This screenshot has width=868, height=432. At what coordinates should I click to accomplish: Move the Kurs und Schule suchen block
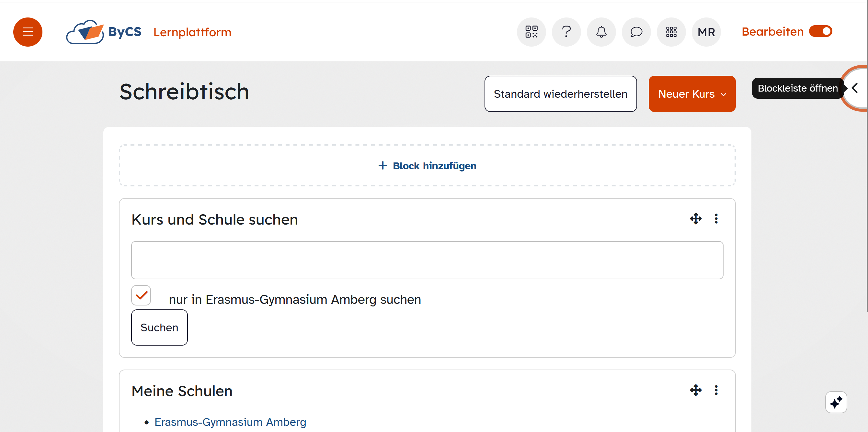pos(695,219)
